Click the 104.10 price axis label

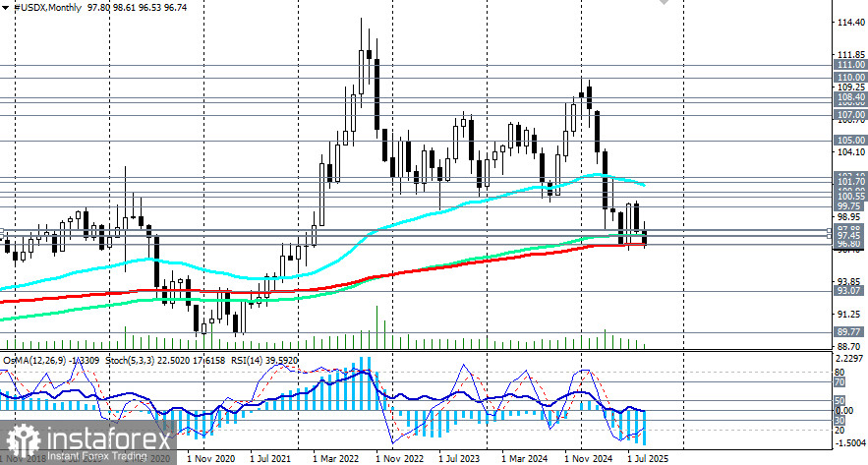[851, 152]
